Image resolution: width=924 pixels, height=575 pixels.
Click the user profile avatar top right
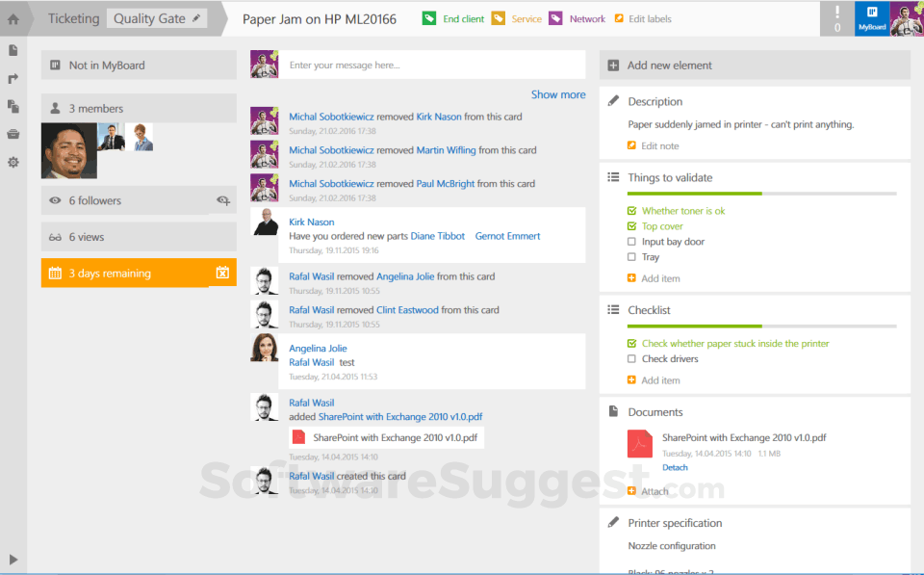click(x=907, y=19)
